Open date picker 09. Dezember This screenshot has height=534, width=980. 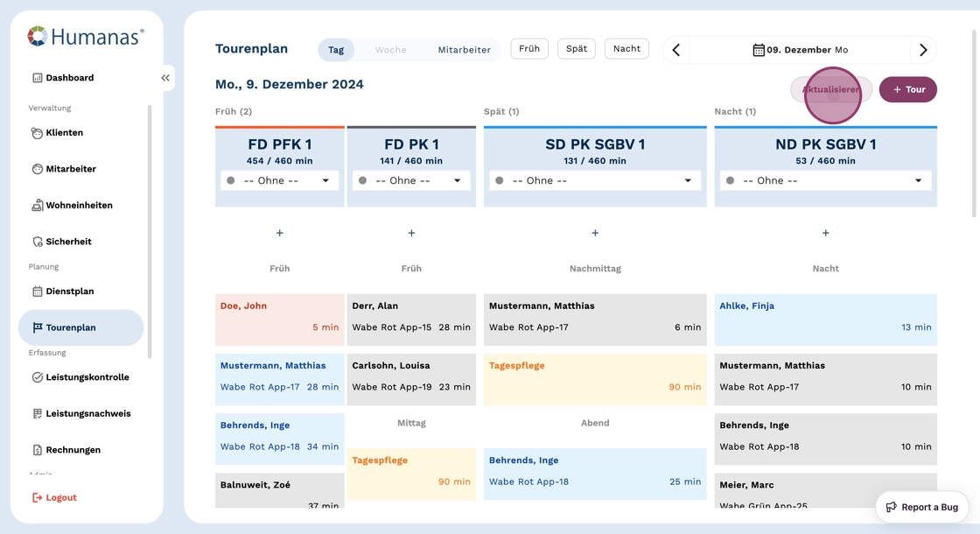click(x=800, y=49)
